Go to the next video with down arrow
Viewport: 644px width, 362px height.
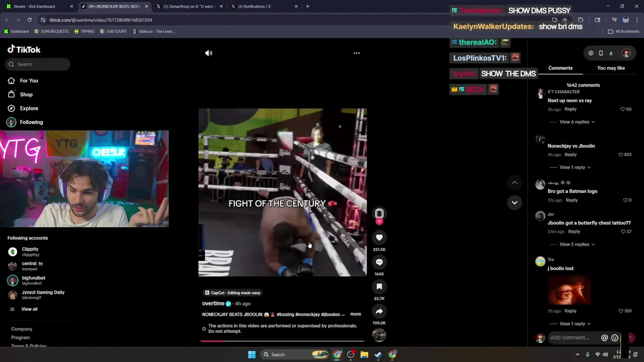pos(514,203)
